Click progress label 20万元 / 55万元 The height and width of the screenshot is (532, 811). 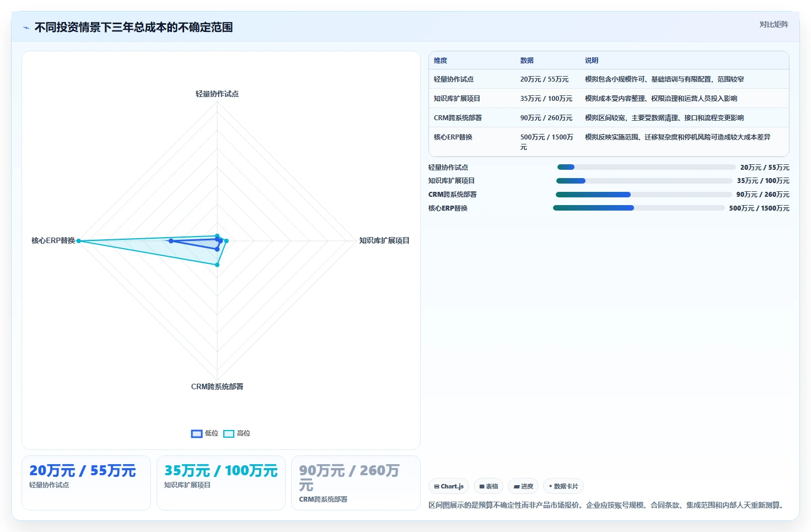765,168
